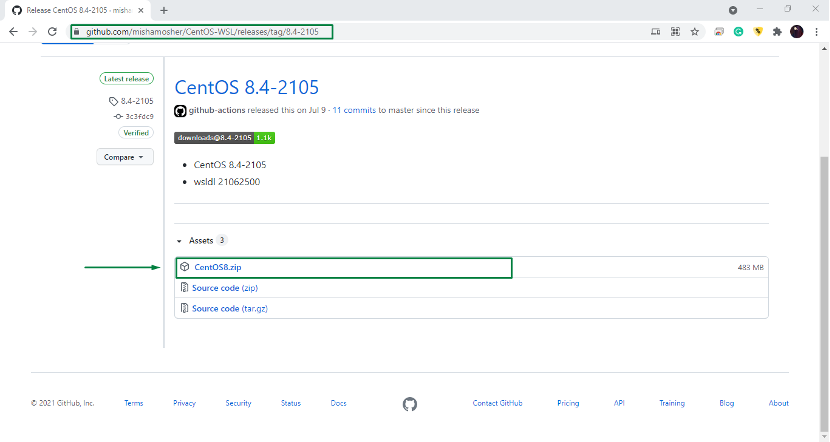Click the zip file icon for Source code (zip)

tap(184, 287)
